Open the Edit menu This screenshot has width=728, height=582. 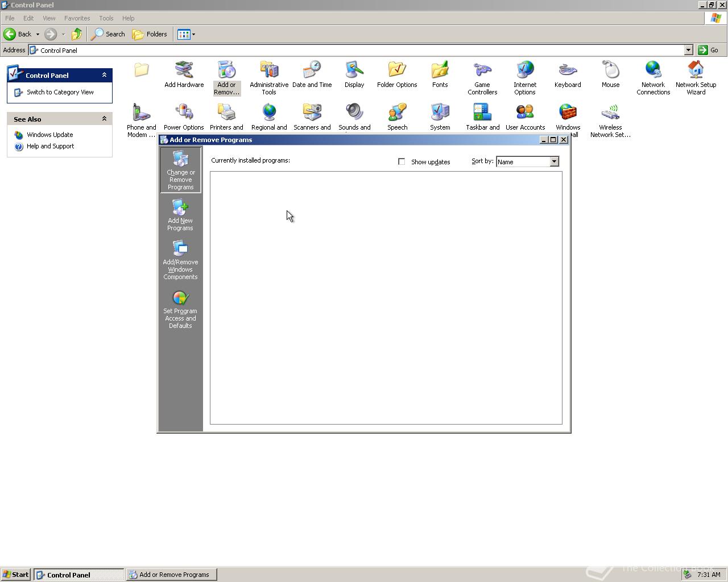[x=28, y=18]
